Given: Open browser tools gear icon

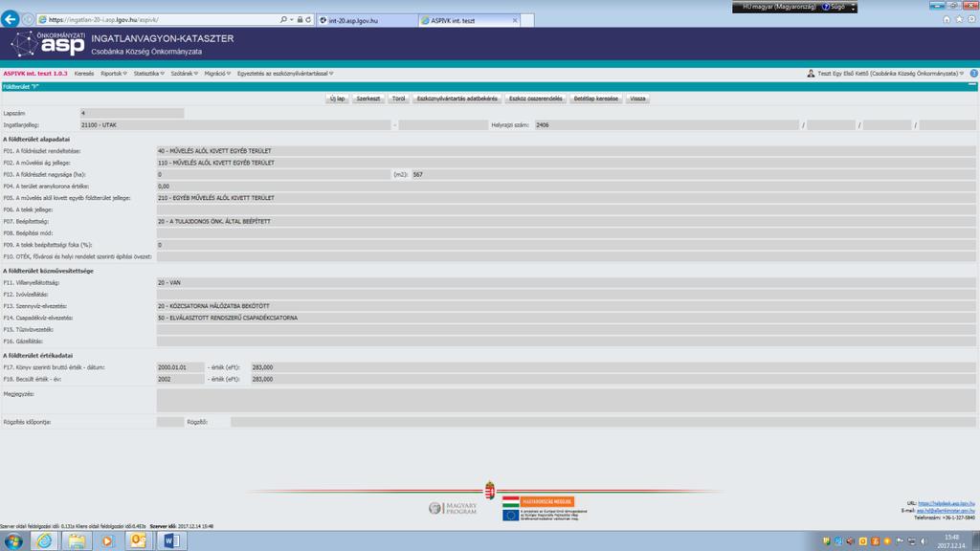Looking at the screenshot, I should pyautogui.click(x=972, y=19).
